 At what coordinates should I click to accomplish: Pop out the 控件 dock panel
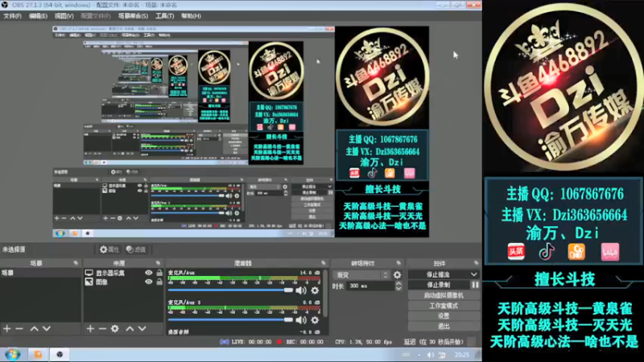point(476,263)
